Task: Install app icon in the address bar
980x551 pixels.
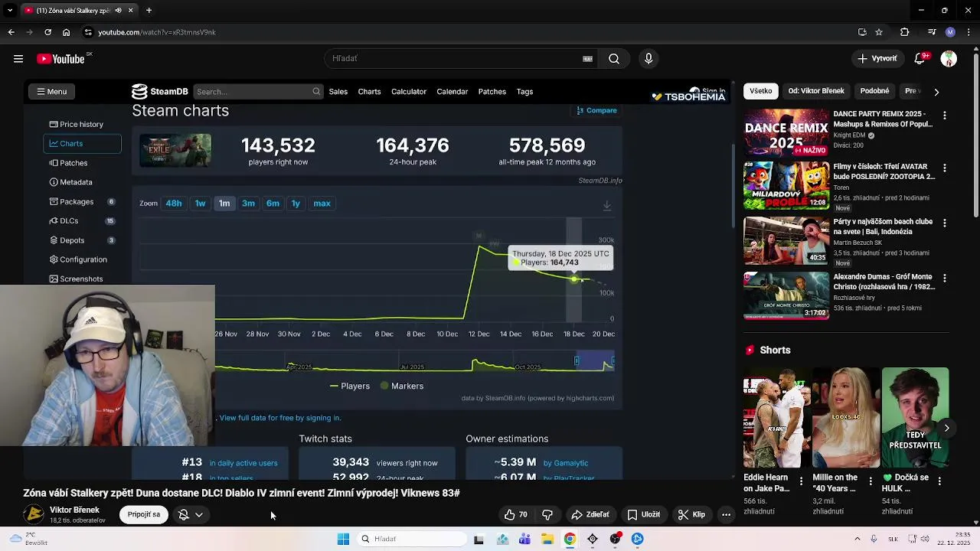Action: pos(862,32)
